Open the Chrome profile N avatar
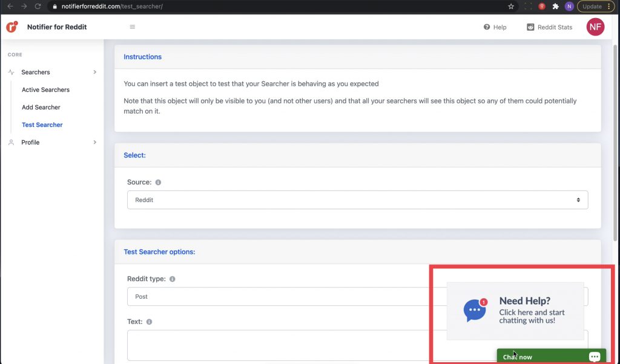 [569, 6]
